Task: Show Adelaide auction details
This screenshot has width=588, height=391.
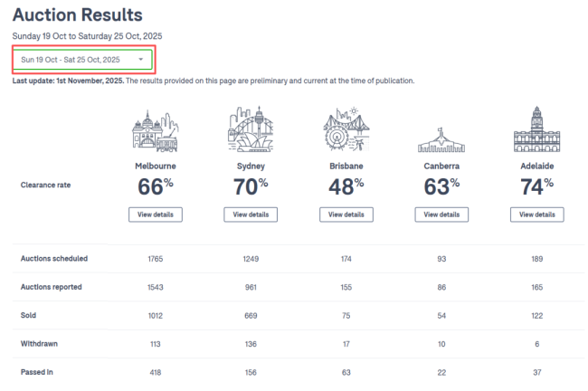Action: 536,215
